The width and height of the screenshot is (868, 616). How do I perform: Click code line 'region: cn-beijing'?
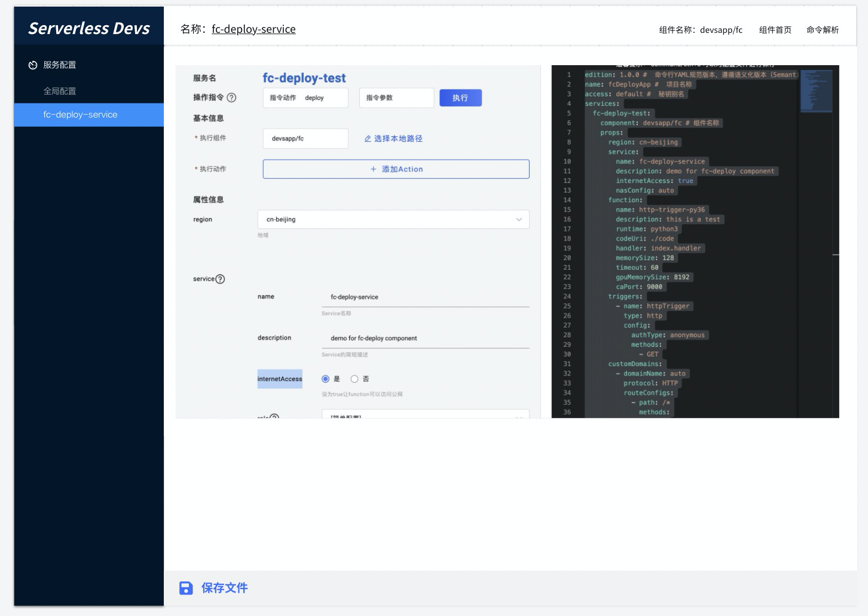click(x=643, y=142)
